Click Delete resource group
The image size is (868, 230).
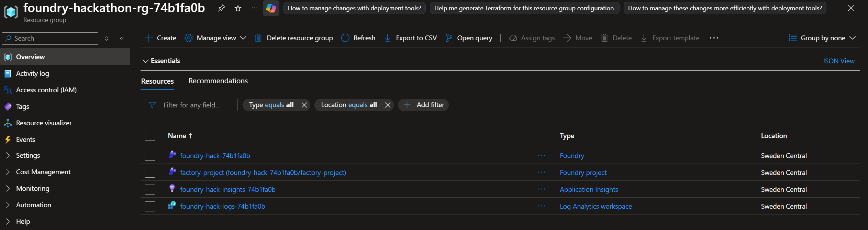[x=294, y=38]
